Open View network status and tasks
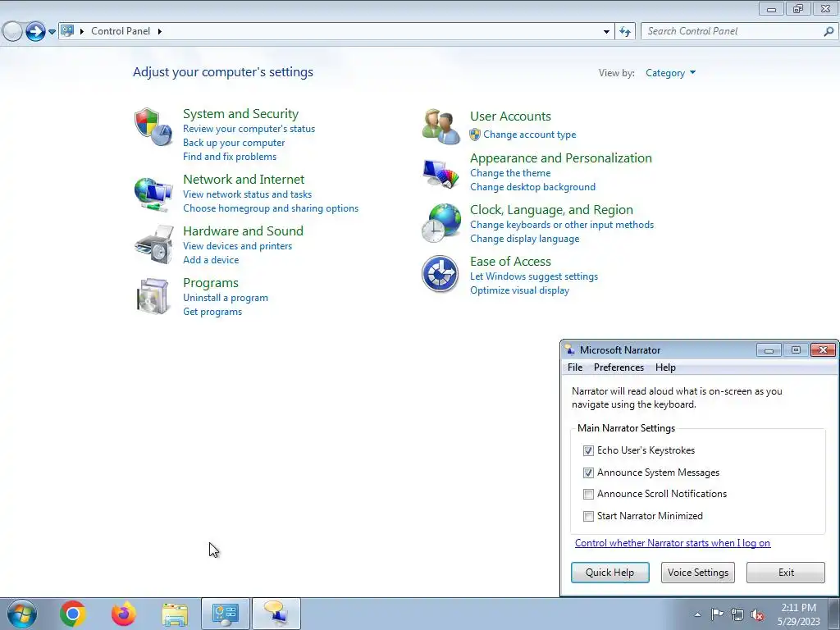Viewport: 840px width, 630px height. pos(247,194)
